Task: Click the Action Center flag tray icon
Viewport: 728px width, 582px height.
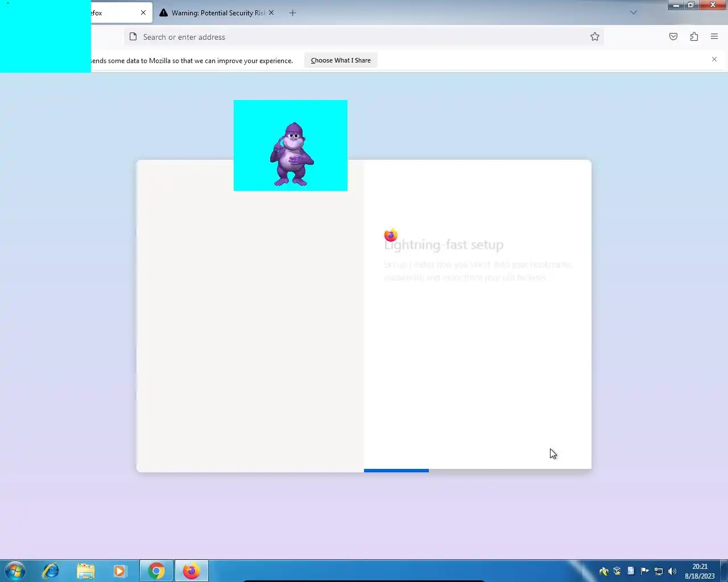Action: click(x=644, y=571)
